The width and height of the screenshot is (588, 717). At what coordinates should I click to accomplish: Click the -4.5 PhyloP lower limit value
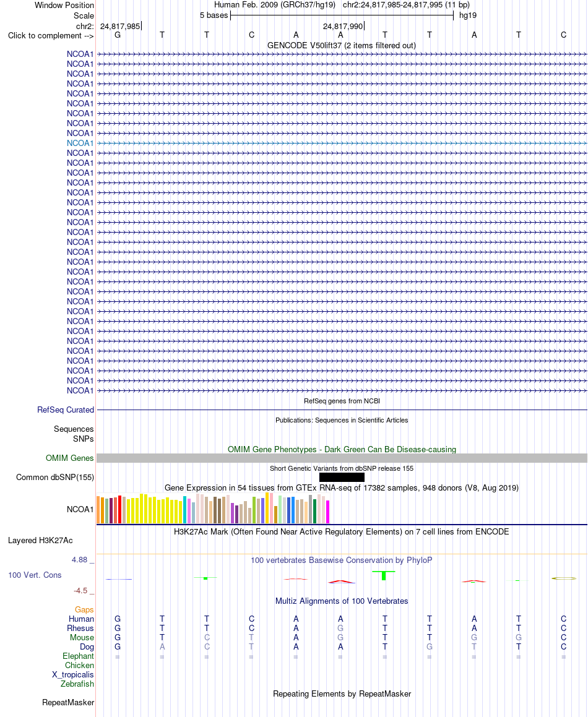[x=80, y=591]
